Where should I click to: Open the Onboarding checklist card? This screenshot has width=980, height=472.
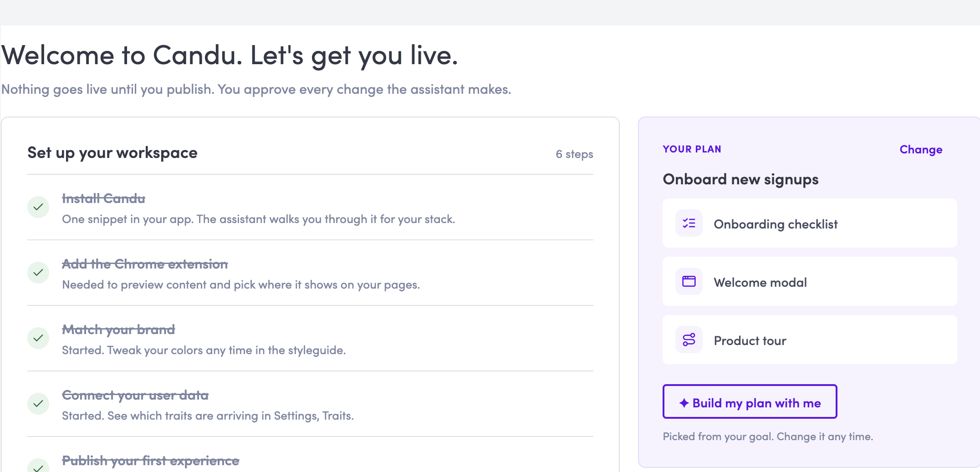pos(810,223)
